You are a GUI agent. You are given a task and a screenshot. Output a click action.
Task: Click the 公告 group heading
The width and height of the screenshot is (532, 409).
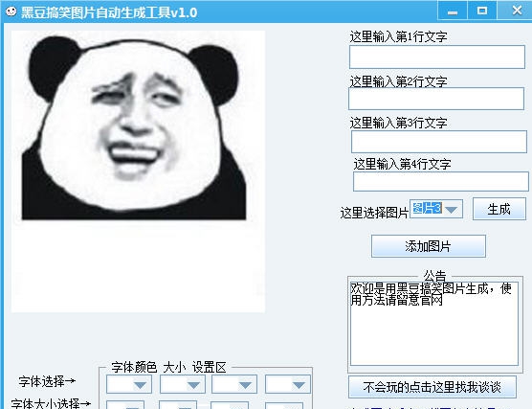click(434, 275)
